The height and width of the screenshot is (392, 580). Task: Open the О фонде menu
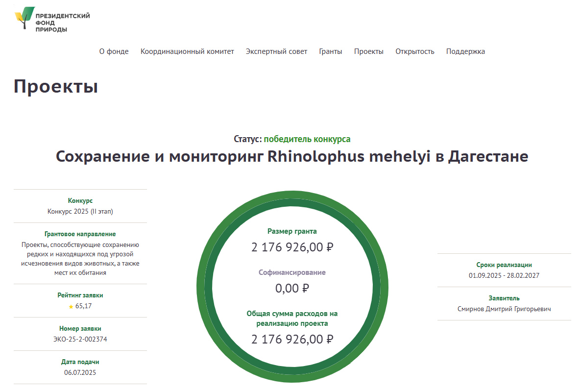pos(114,51)
